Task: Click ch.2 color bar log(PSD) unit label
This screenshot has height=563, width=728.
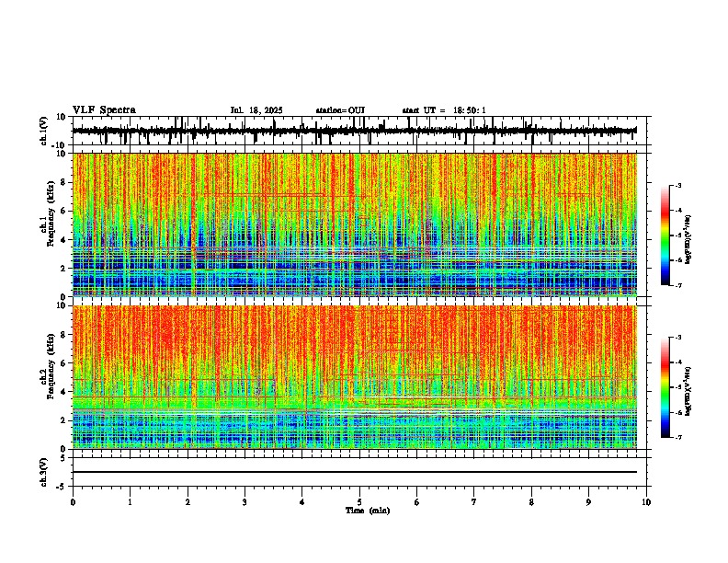Action: click(688, 391)
